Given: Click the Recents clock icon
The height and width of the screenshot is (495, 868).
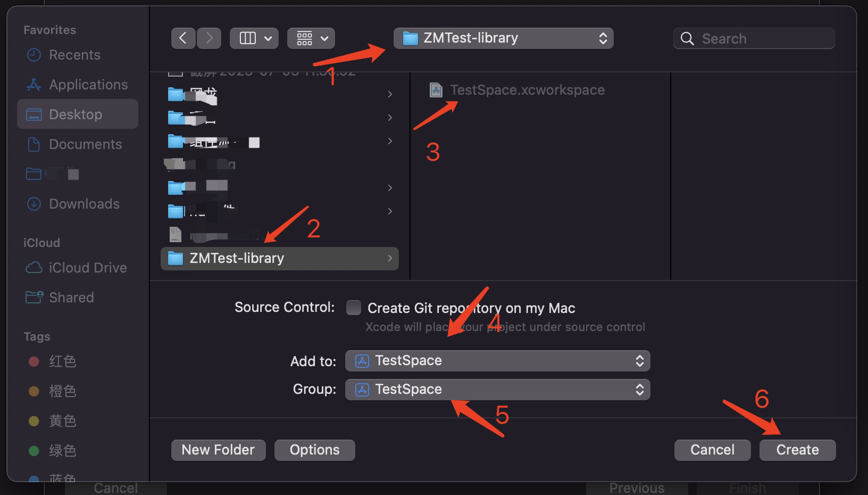Looking at the screenshot, I should click(34, 55).
